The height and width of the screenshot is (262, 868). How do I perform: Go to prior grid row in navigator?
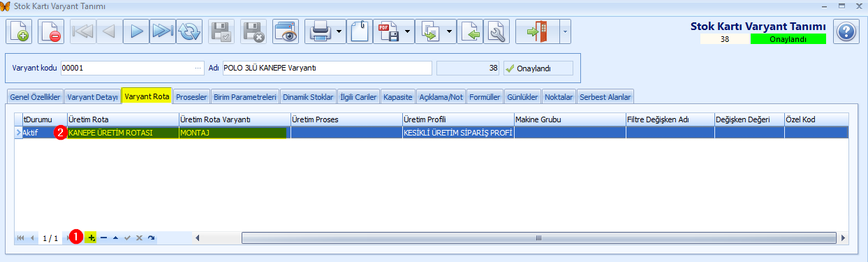click(32, 238)
